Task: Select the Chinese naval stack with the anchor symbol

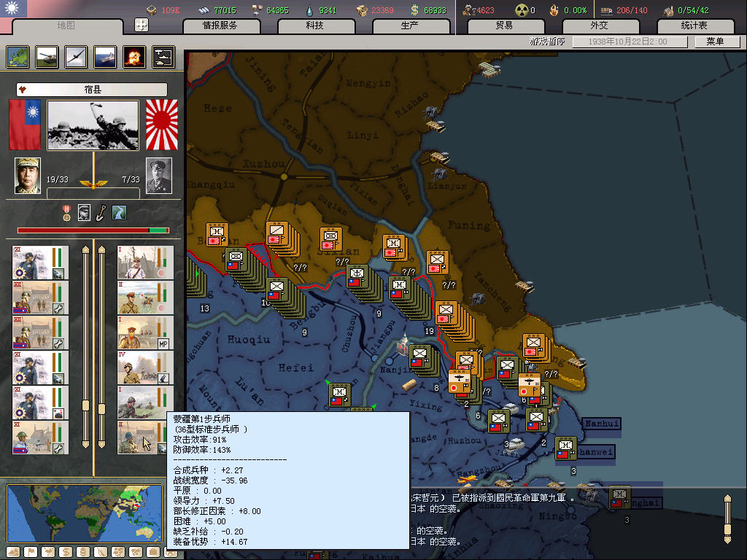Action: (357, 277)
